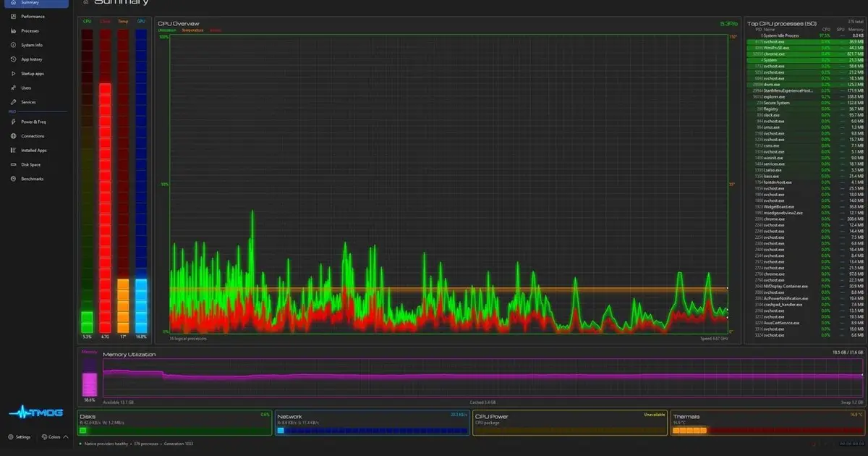Sort by the Memory column header
The height and width of the screenshot is (456, 868).
click(x=856, y=29)
